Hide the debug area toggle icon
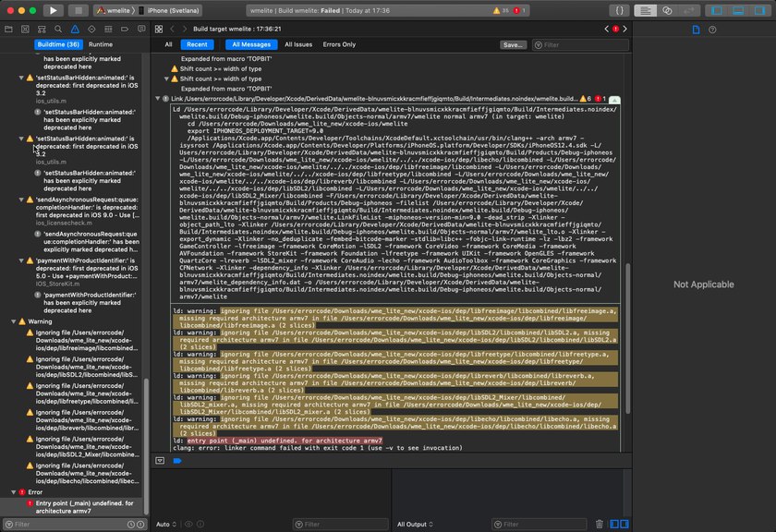776x532 pixels. [x=160, y=461]
